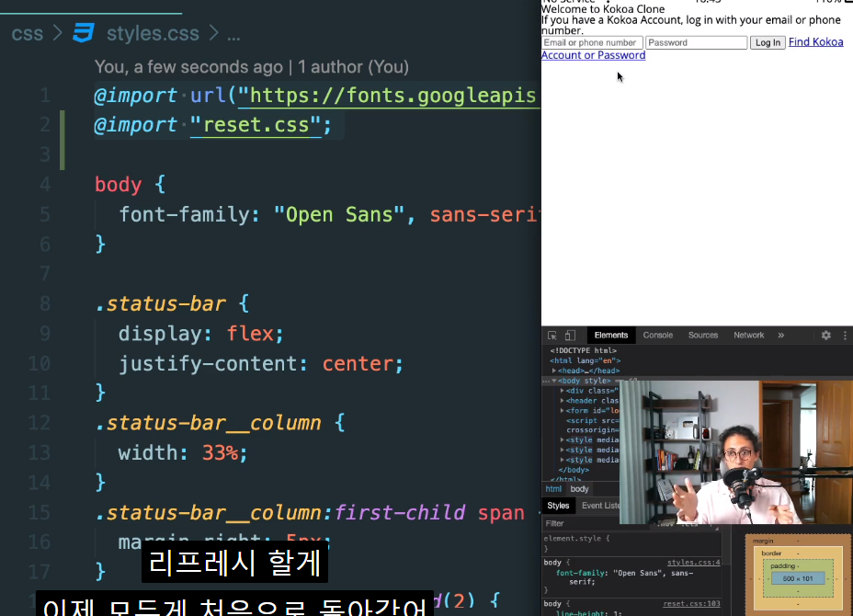The width and height of the screenshot is (853, 616).
Task: Expand the <head> node in the DOM tree
Action: coord(554,371)
